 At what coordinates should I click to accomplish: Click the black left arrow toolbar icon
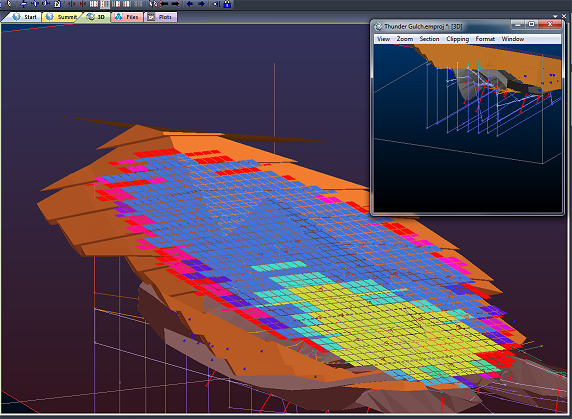point(165,4)
